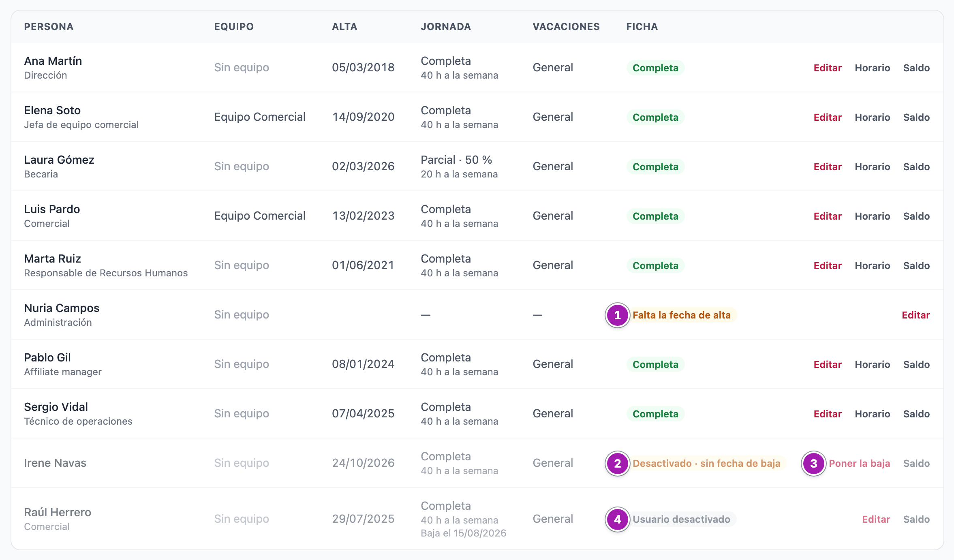Open Saldo for Ana Martín
Screen dimensions: 954x560
pyautogui.click(x=916, y=68)
